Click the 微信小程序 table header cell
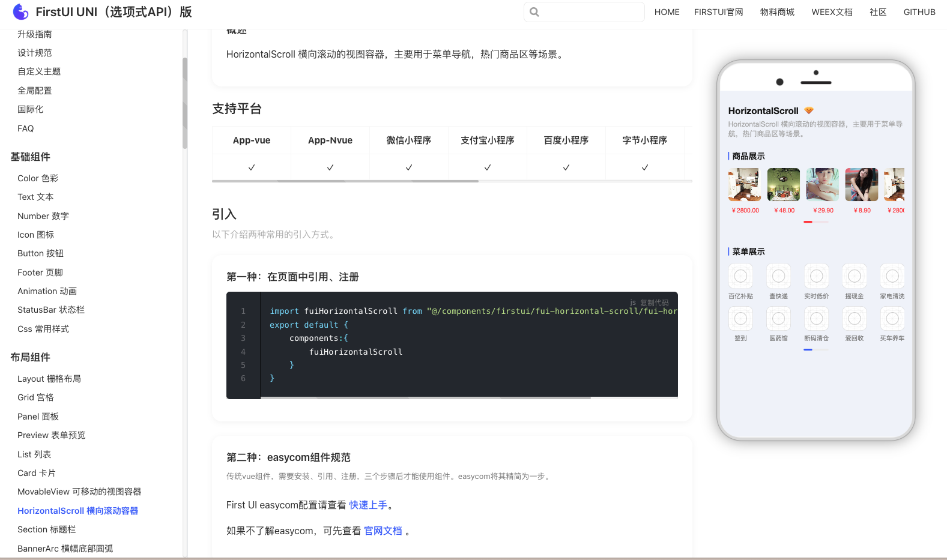 [409, 140]
